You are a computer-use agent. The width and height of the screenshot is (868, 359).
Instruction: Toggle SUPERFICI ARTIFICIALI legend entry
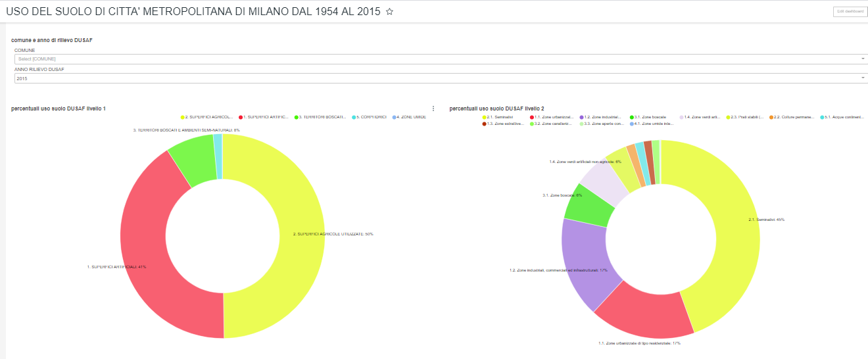point(265,117)
